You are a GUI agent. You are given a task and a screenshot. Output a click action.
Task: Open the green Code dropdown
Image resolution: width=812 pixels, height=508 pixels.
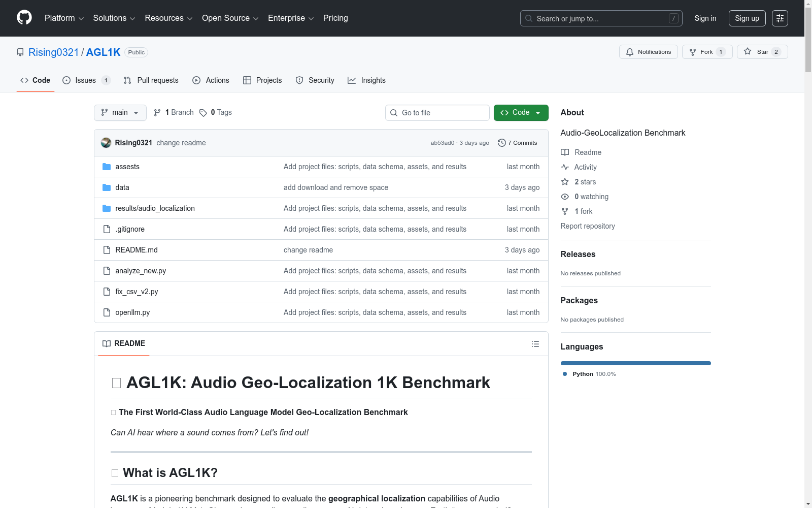521,113
